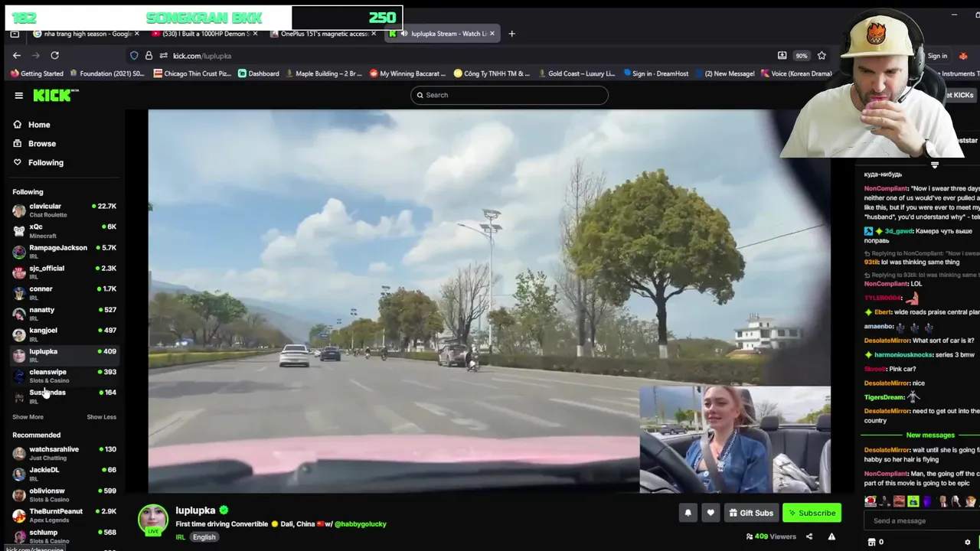Image resolution: width=980 pixels, height=551 pixels.
Task: Bookmark page with the star icon
Action: [x=822, y=55]
